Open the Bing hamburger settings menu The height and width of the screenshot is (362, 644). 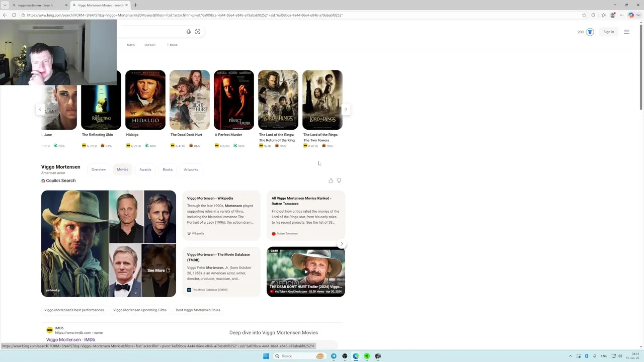tap(626, 32)
